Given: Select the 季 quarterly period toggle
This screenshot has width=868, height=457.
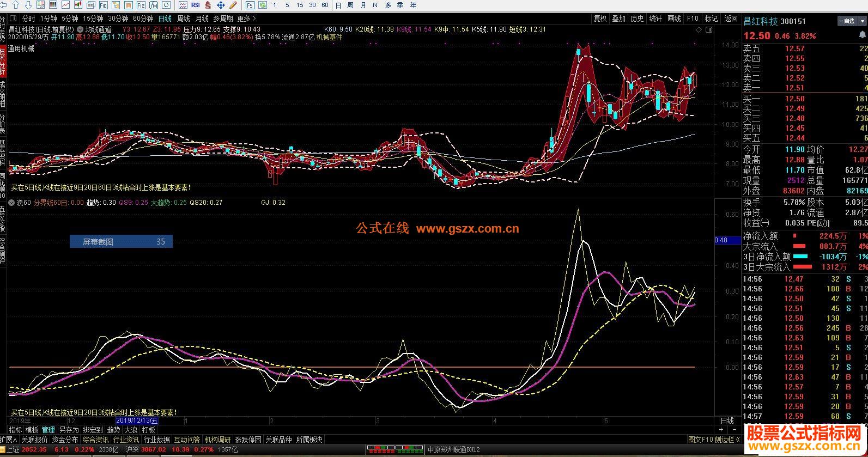Looking at the screenshot, I should 400,5.
